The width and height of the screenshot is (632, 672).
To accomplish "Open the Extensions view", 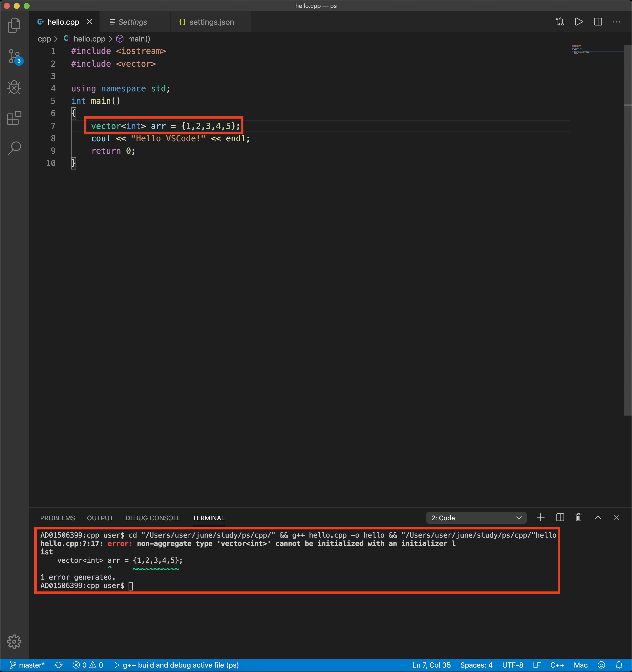I will click(14, 118).
